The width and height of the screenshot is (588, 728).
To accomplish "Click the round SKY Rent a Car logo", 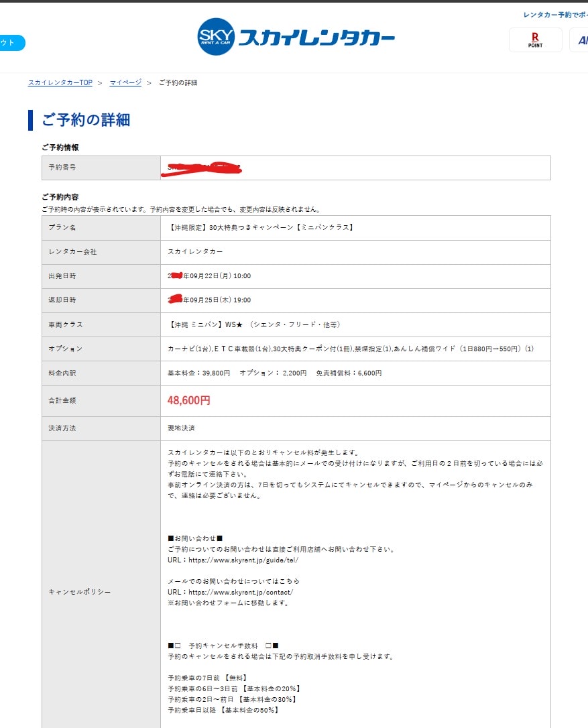I will (x=216, y=37).
